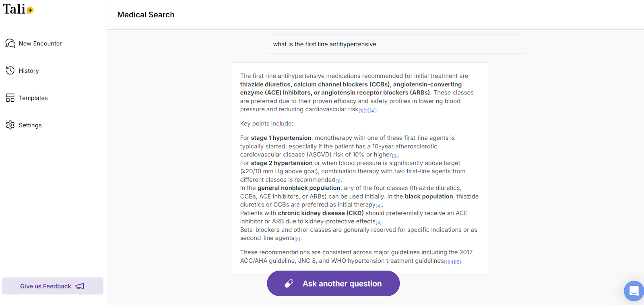The image size is (644, 305).
Task: Open citation [2] after cardiovascular risk
Action: coord(366,111)
